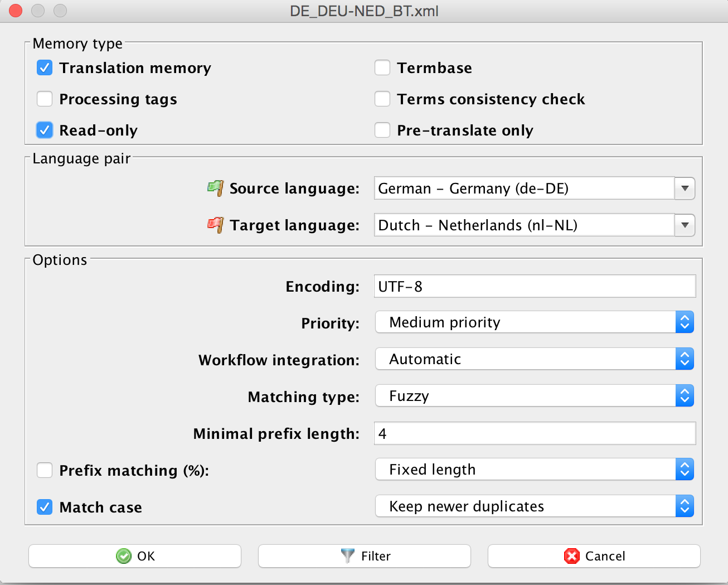
Task: Open the Medium priority dropdown
Action: pyautogui.click(x=534, y=322)
